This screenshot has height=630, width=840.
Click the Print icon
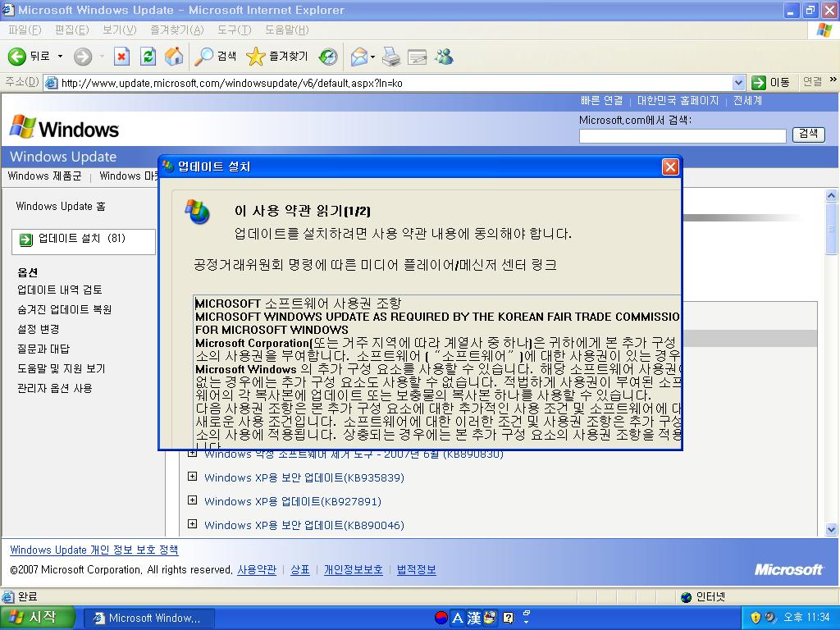(391, 57)
